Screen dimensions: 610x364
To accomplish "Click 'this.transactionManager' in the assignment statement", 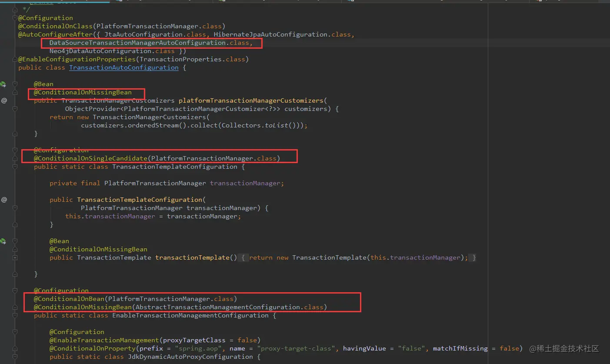I will [110, 216].
